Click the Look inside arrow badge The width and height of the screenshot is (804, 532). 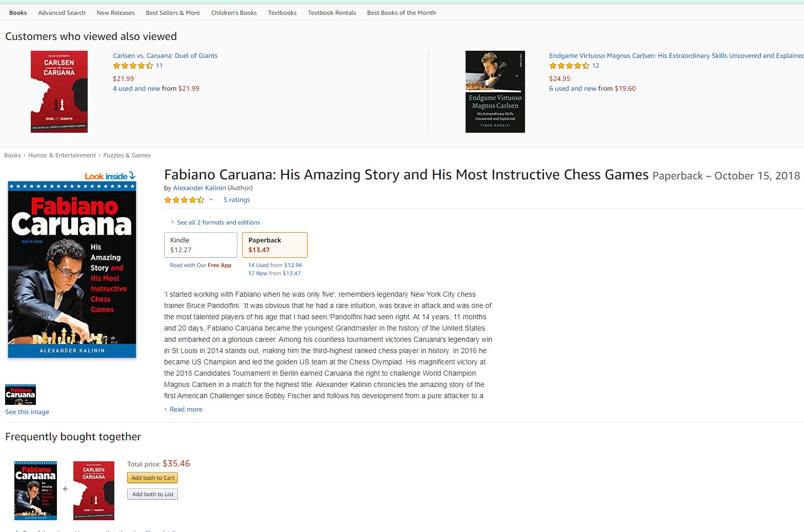click(x=110, y=176)
